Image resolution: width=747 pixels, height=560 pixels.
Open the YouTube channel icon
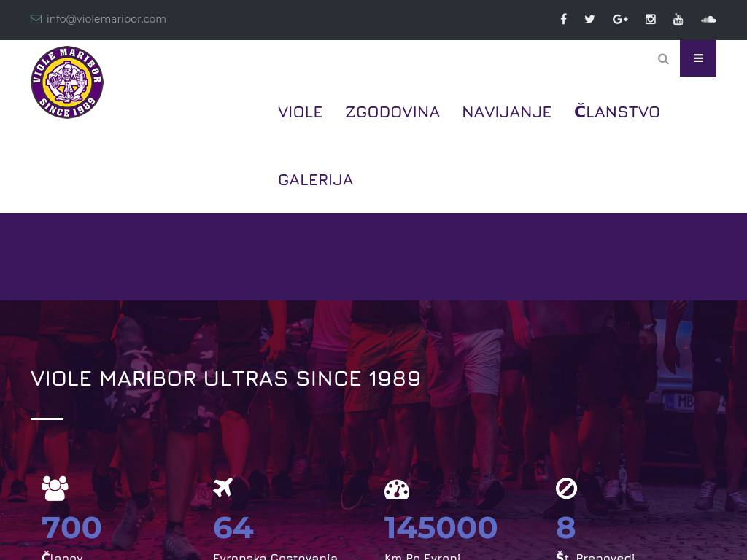point(678,19)
